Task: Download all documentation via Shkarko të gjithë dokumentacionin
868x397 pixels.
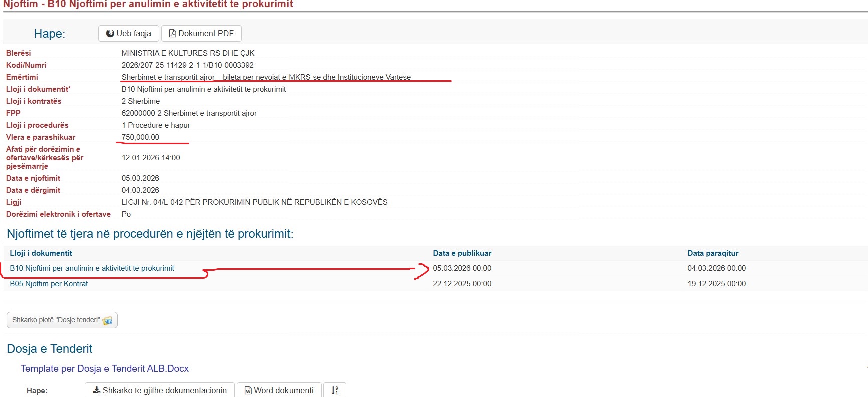Action: [97, 390]
